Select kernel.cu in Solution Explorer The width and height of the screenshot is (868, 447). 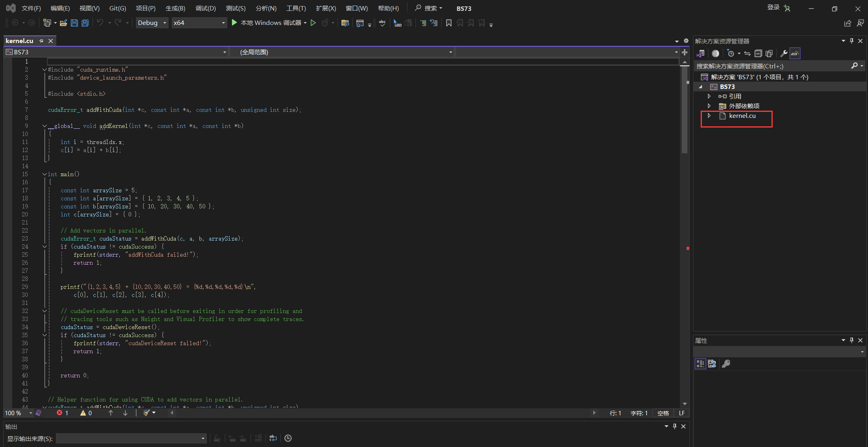pos(742,116)
